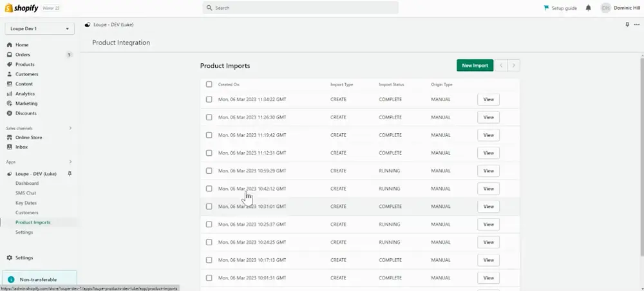
Task: Click the Content icon in sidebar
Action: click(10, 84)
